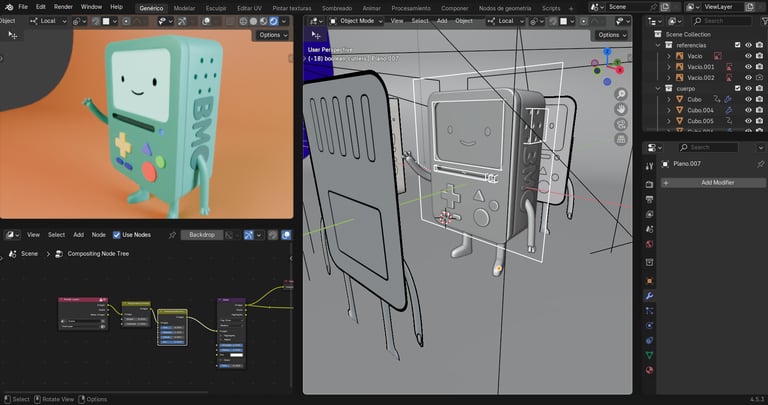Image resolution: width=768 pixels, height=405 pixels.
Task: Open the Physics properties tab
Action: [649, 325]
